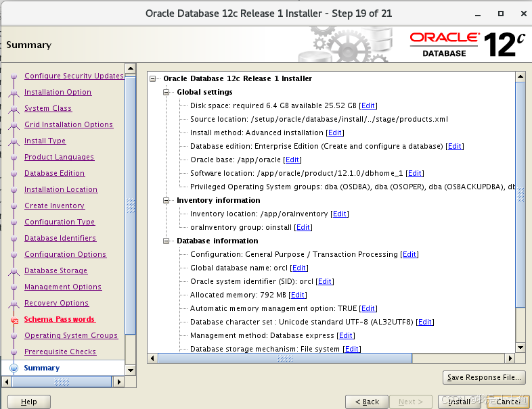This screenshot has width=532, height=409.
Task: Open the Product Languages step
Action: click(x=59, y=157)
